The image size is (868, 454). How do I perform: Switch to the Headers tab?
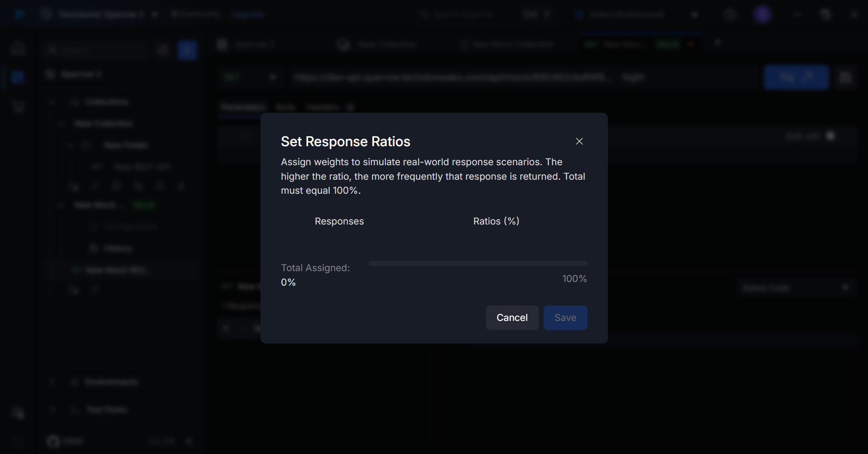[323, 107]
